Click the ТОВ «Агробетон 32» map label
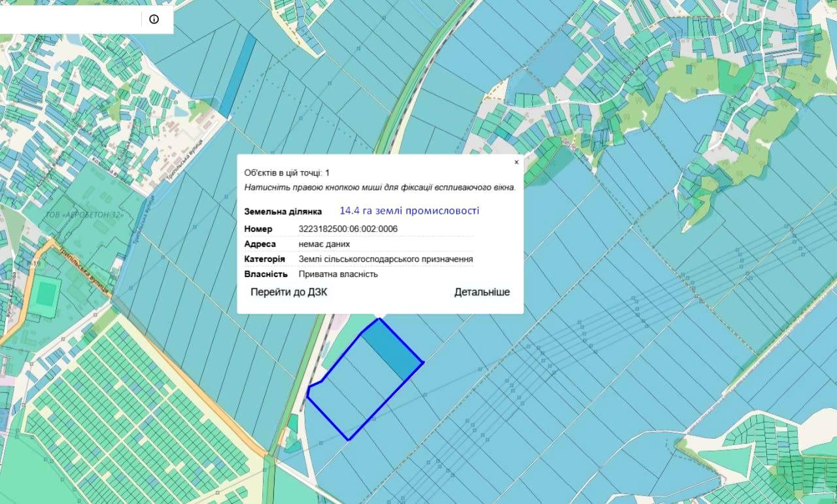 [84, 214]
